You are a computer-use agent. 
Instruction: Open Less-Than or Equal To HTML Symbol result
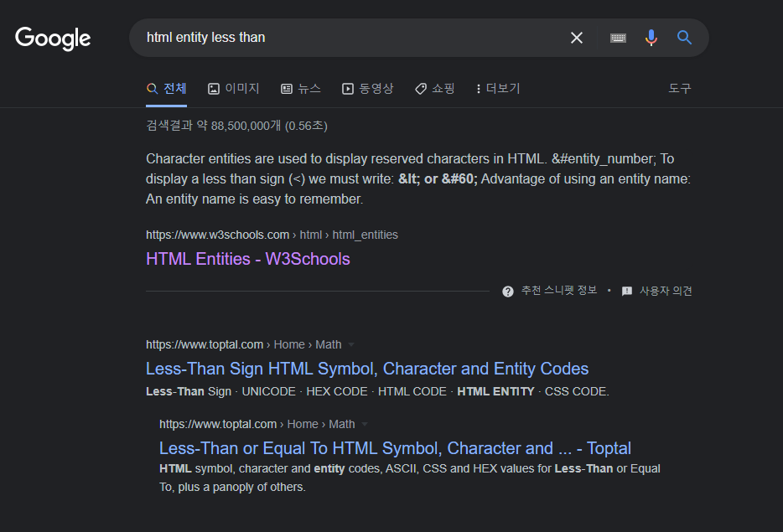395,448
